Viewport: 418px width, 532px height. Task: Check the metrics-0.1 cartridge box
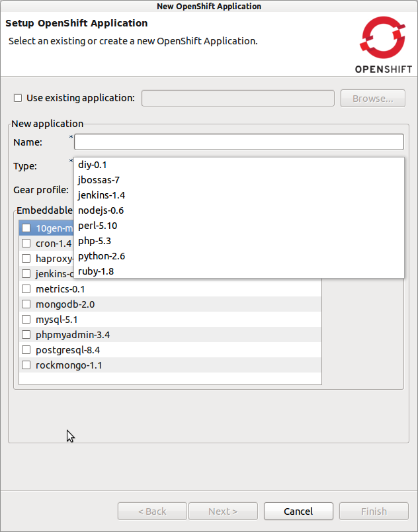[x=26, y=289]
